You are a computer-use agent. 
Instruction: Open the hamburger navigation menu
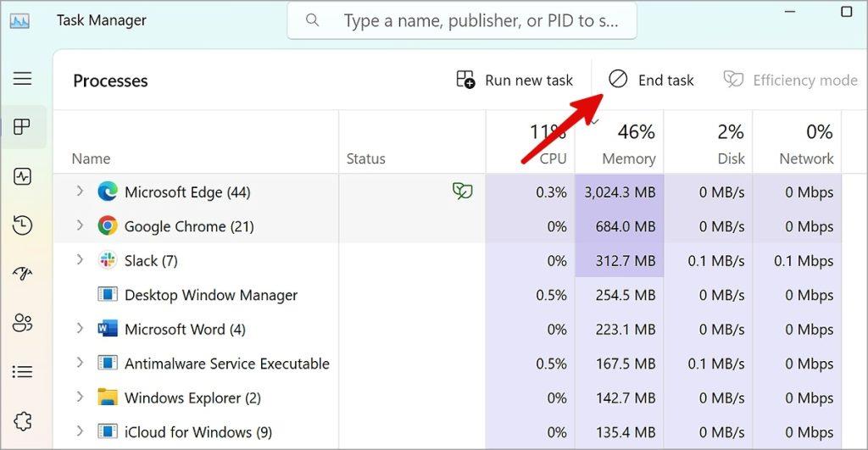(x=22, y=78)
